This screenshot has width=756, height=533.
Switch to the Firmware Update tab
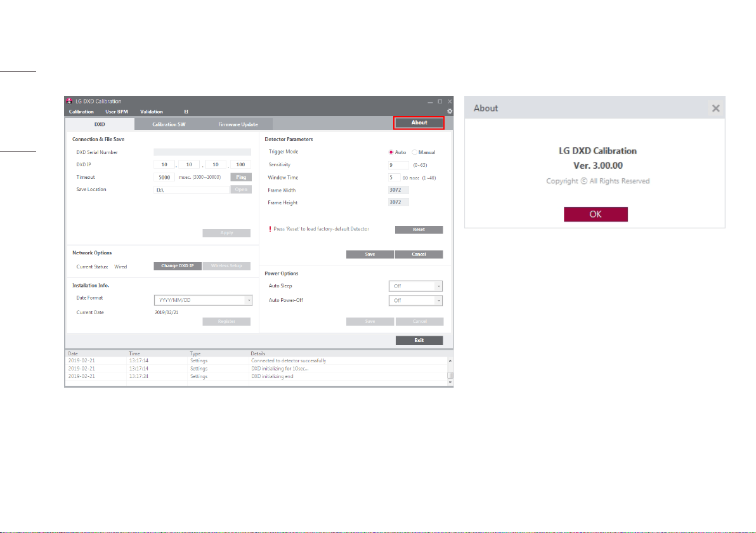click(238, 124)
